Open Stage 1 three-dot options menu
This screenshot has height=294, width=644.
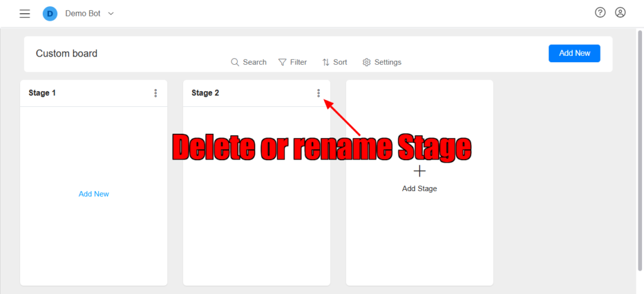tap(155, 93)
